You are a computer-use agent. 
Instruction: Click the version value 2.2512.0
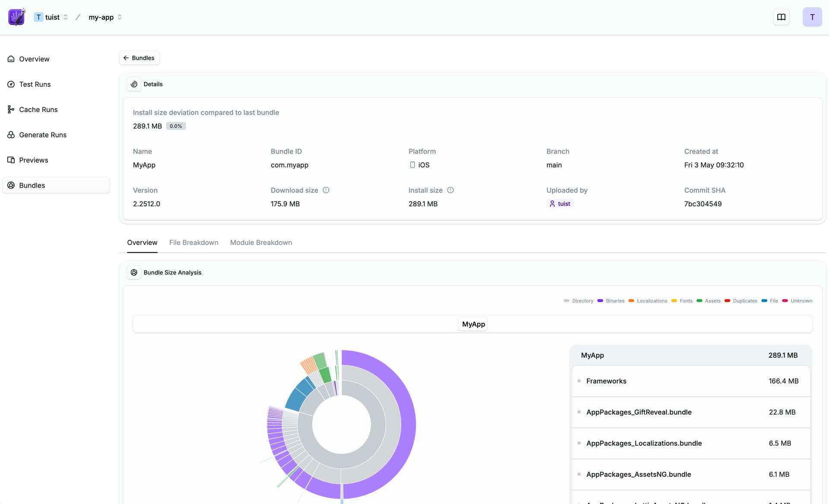click(146, 204)
